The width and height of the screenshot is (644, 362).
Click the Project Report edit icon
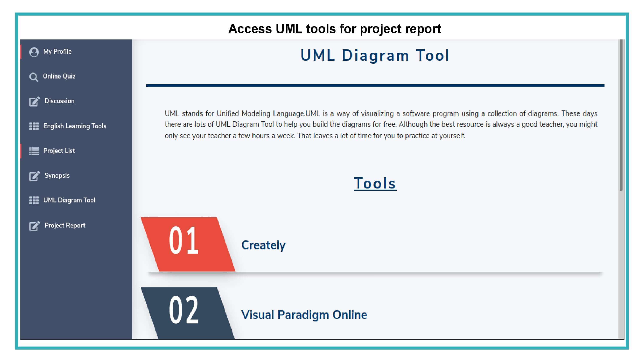pos(34,226)
